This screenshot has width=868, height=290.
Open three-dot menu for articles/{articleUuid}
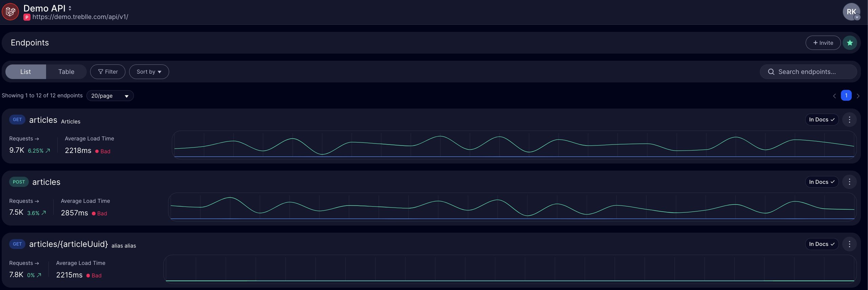pos(849,244)
